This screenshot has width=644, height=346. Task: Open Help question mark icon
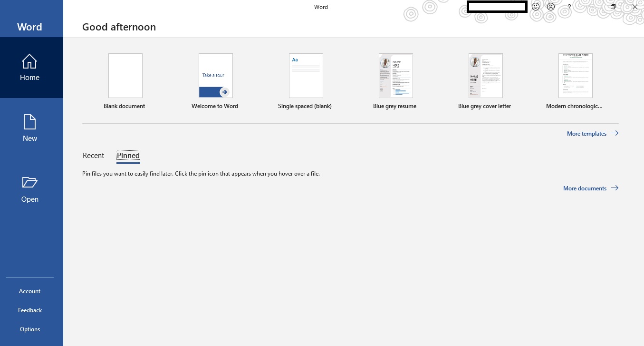[x=569, y=7]
